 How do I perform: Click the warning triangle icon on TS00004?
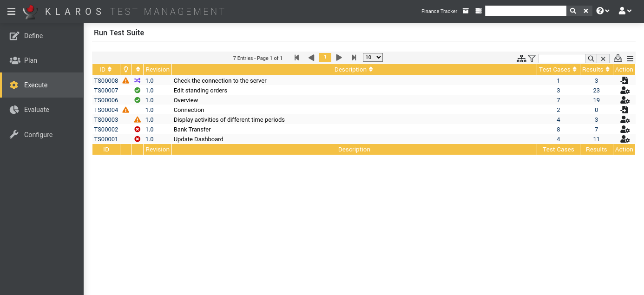(x=125, y=110)
